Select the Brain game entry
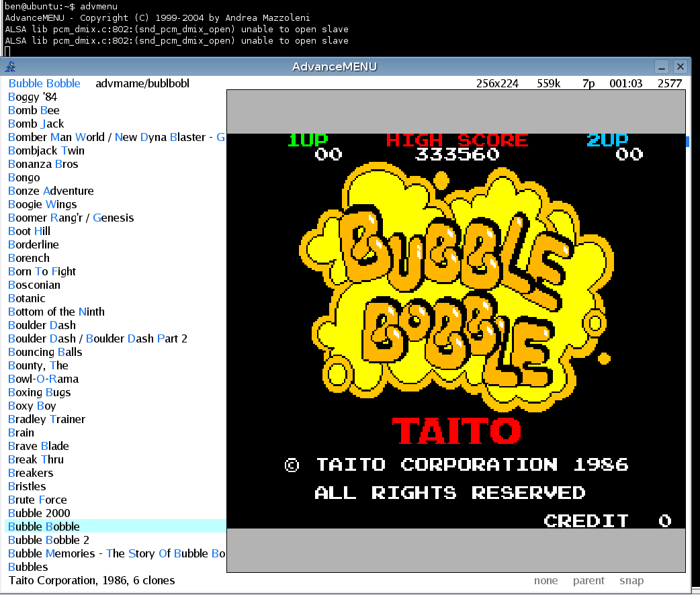This screenshot has width=700, height=595. [21, 432]
